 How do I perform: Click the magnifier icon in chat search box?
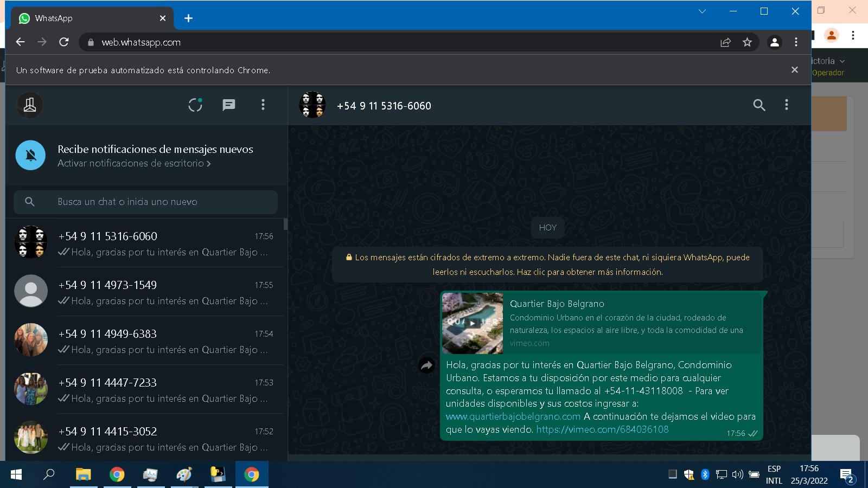tap(30, 202)
